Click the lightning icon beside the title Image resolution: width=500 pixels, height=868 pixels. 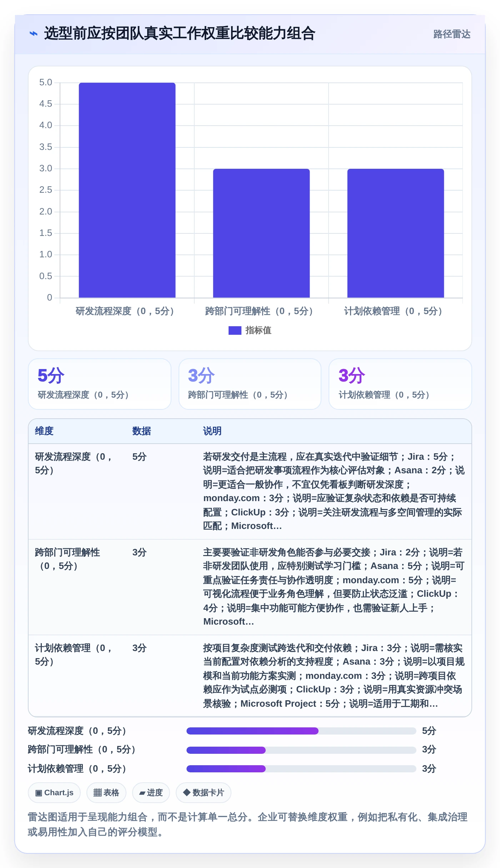[x=34, y=34]
